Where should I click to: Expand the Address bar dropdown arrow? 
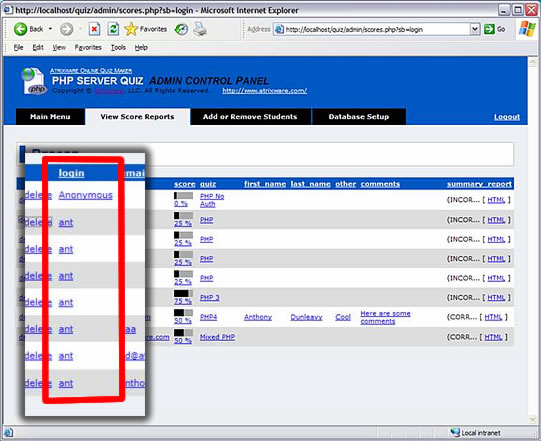[475, 29]
